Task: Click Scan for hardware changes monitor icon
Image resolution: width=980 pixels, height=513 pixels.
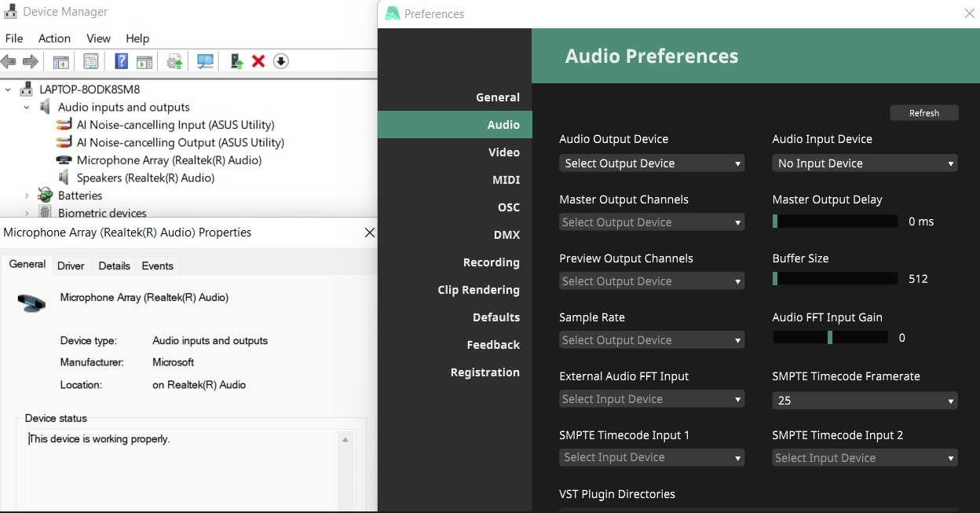Action: tap(206, 61)
